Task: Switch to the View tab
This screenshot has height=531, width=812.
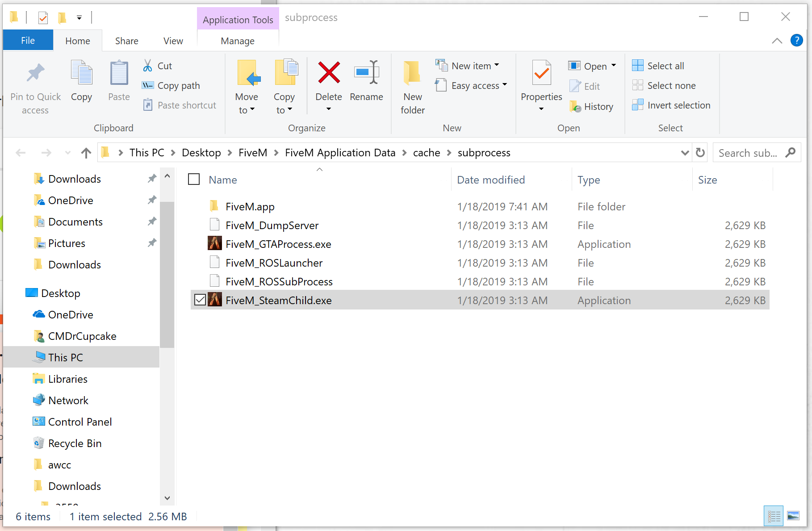Action: click(x=173, y=41)
